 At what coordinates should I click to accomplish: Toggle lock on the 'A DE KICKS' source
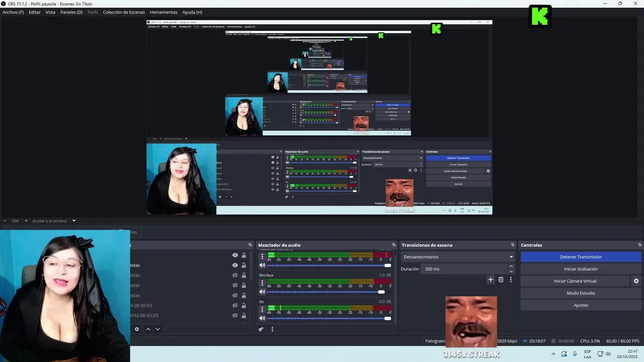[244, 305]
